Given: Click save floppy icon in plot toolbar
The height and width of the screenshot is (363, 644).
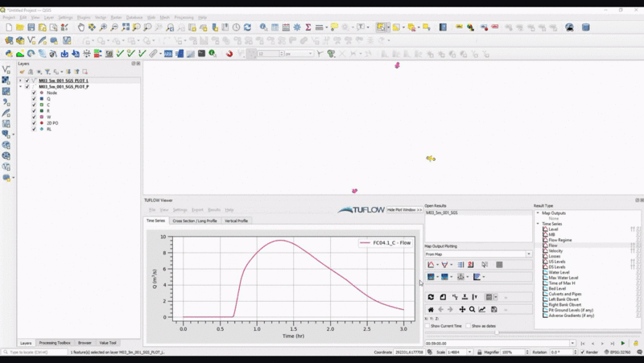Looking at the screenshot, I should [x=493, y=309].
